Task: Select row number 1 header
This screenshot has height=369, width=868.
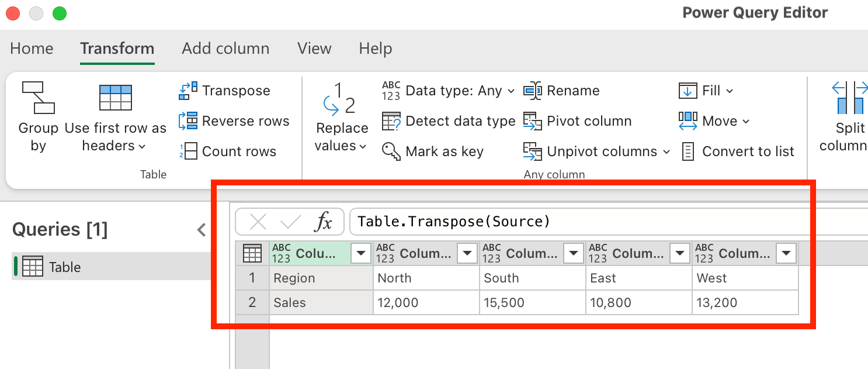Action: (x=252, y=278)
